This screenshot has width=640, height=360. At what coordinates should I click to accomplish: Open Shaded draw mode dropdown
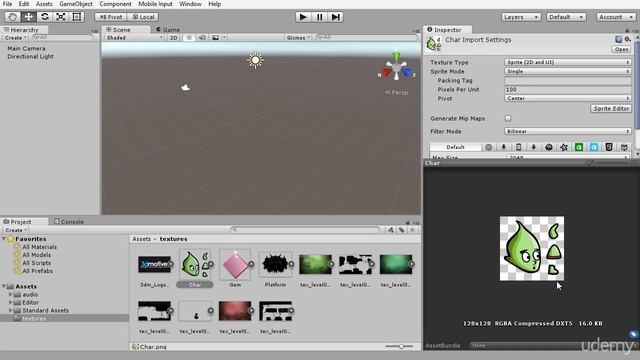[x=134, y=38]
